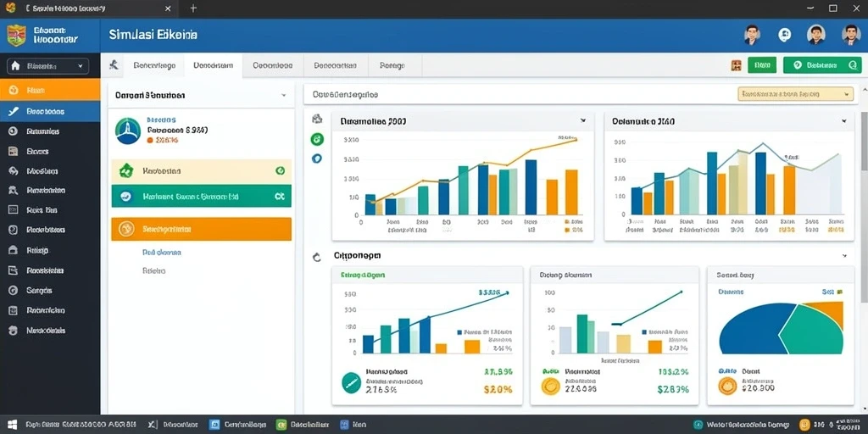Toggle the control at right of the teal row

tap(280, 196)
